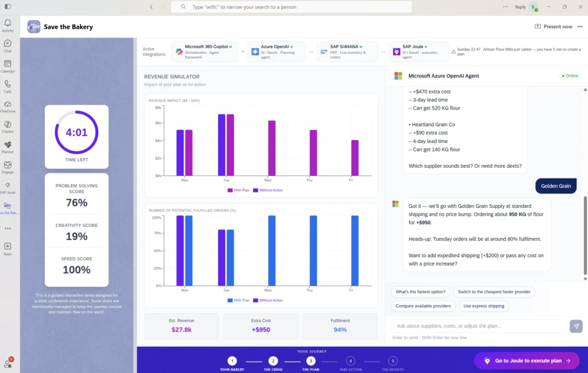Screen dimensions: 588x373
Task: Toggle the sidebar panel icon top-left
Action: 7,7
